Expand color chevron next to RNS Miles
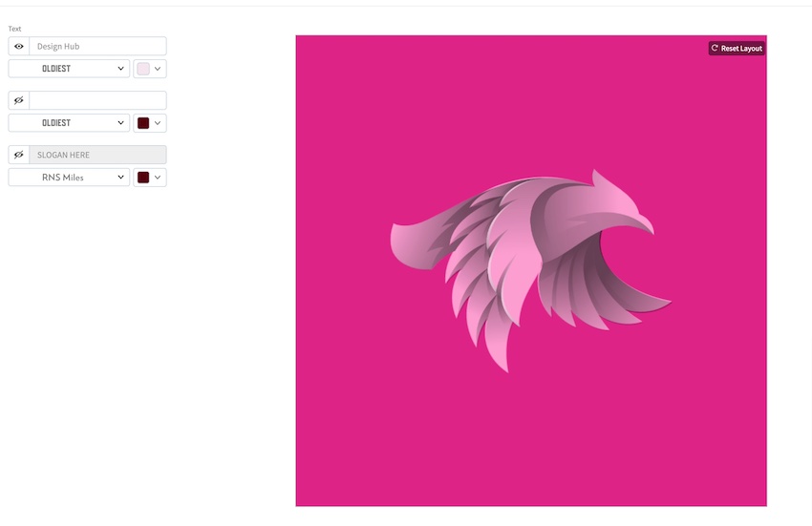This screenshot has width=812, height=526. pyautogui.click(x=158, y=177)
